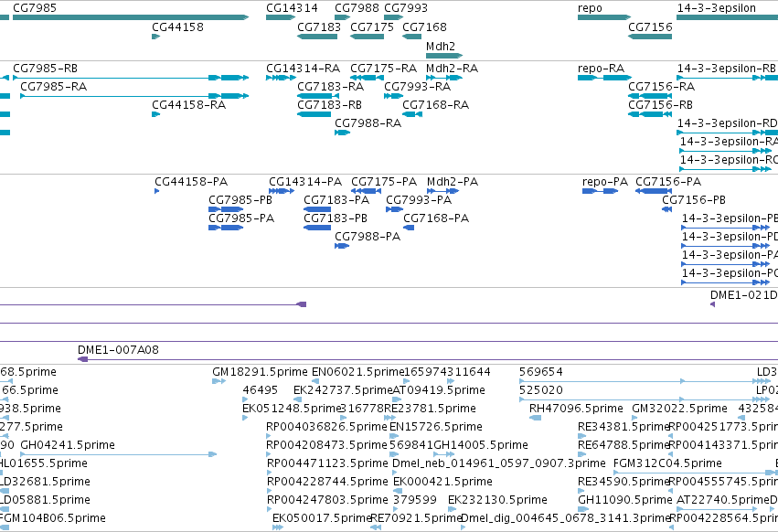This screenshot has width=778, height=532.
Task: Click the RP004247803.5prime EST label
Action: 327,500
